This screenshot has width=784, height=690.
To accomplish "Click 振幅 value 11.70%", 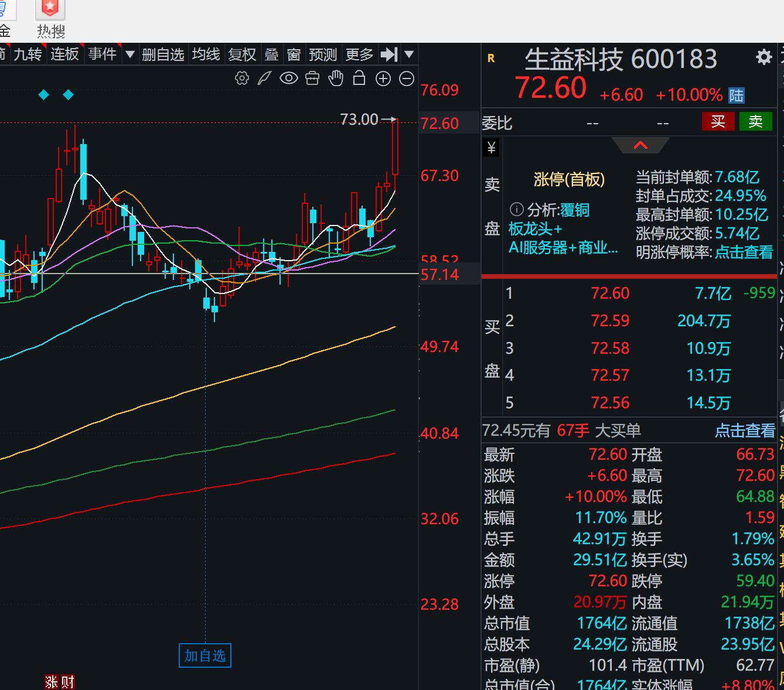I will pyautogui.click(x=601, y=518).
